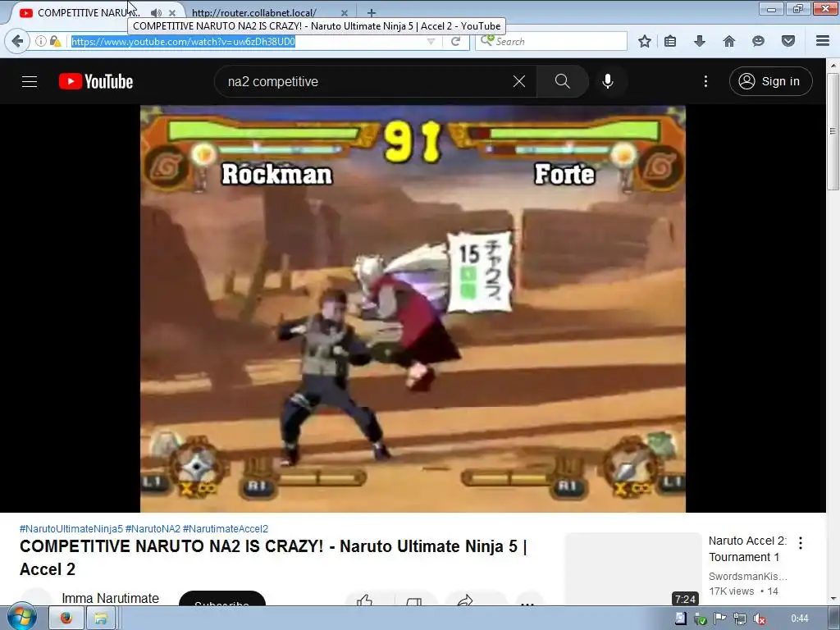Click the scrollbar up arrow
The height and width of the screenshot is (630, 840).
point(833,66)
